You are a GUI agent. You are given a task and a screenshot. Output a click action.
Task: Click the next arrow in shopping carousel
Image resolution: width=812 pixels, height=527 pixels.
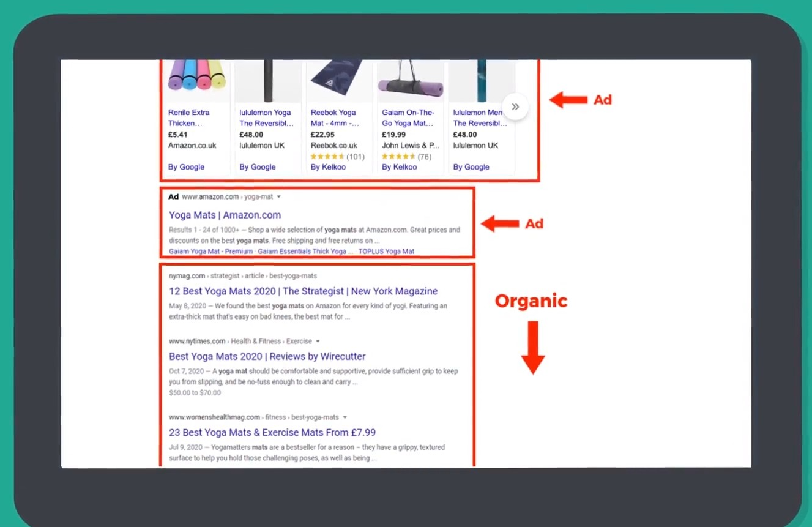click(515, 107)
